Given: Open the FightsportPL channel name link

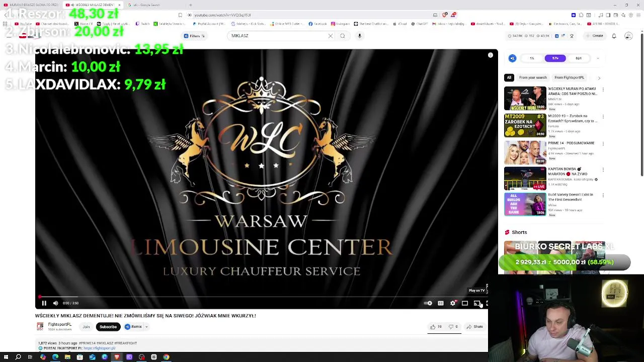Looking at the screenshot, I should 59,325.
